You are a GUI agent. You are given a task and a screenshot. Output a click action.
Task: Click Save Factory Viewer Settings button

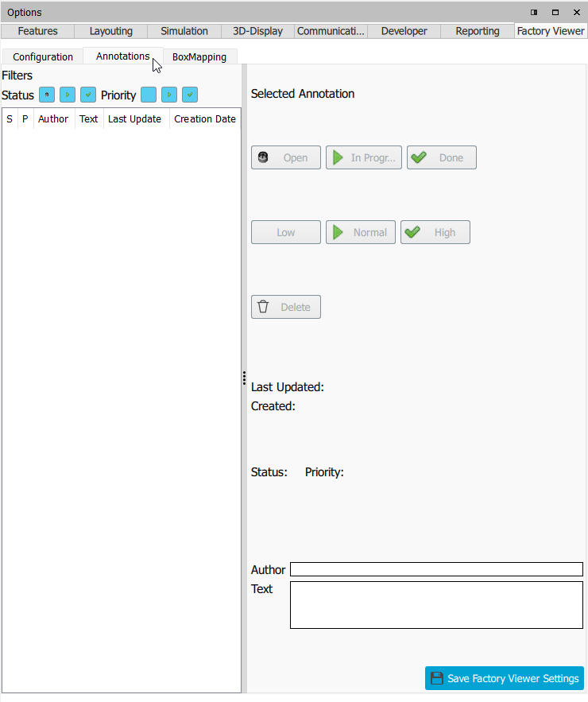pos(505,678)
